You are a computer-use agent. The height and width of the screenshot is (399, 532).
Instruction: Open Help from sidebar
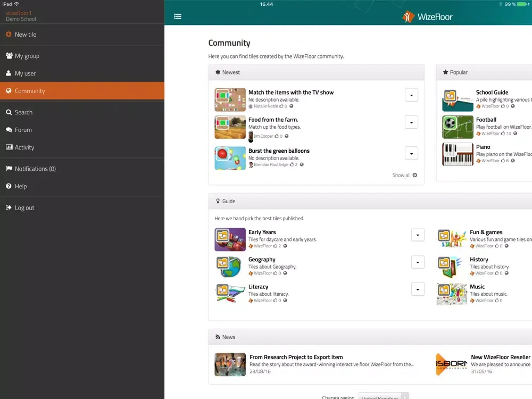tap(82, 186)
